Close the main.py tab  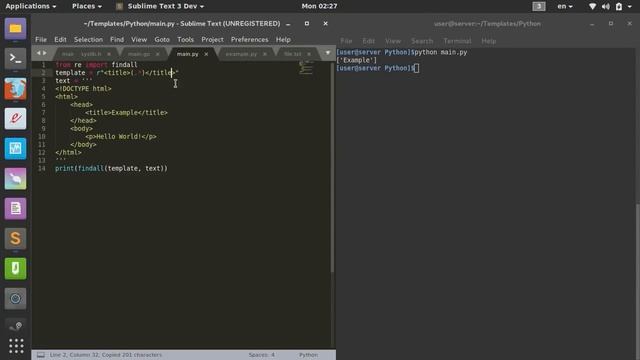[x=206, y=54]
